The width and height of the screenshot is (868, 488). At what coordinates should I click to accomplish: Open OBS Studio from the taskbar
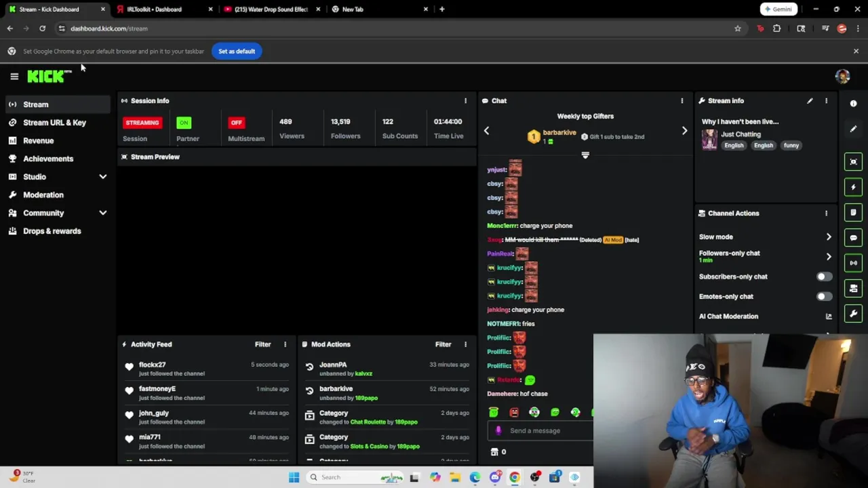pyautogui.click(x=535, y=477)
